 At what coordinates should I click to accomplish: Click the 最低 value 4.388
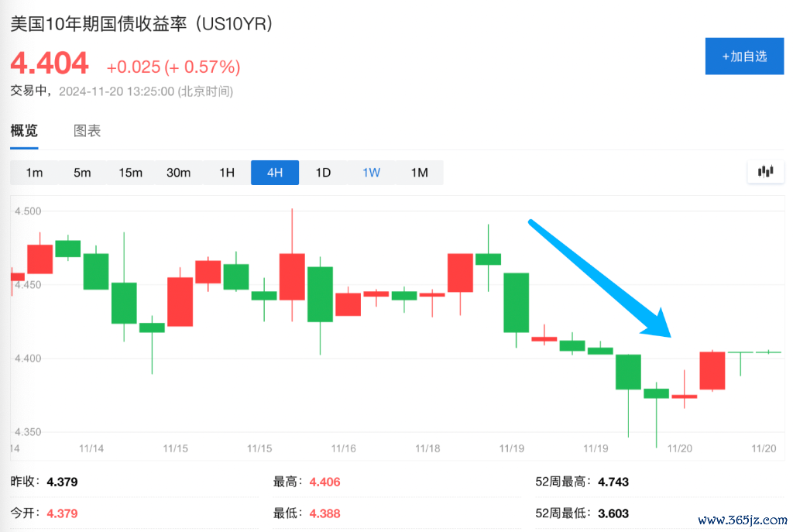tap(324, 513)
